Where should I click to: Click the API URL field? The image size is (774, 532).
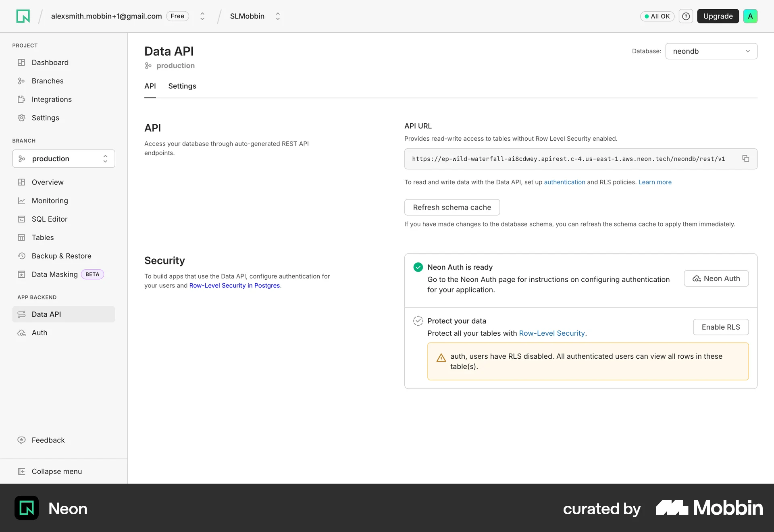pyautogui.click(x=580, y=159)
